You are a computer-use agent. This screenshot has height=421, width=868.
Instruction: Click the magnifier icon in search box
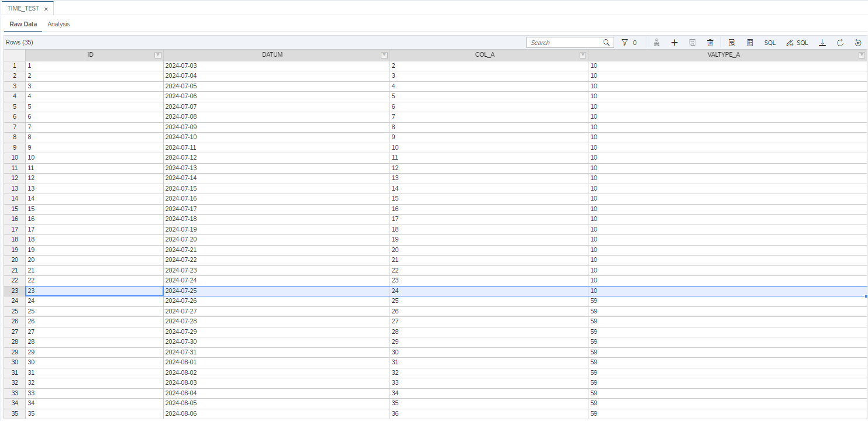(x=607, y=43)
